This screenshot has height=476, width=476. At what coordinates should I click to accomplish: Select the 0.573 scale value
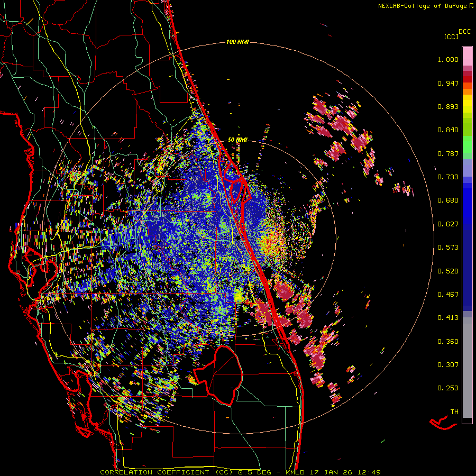[448, 248]
